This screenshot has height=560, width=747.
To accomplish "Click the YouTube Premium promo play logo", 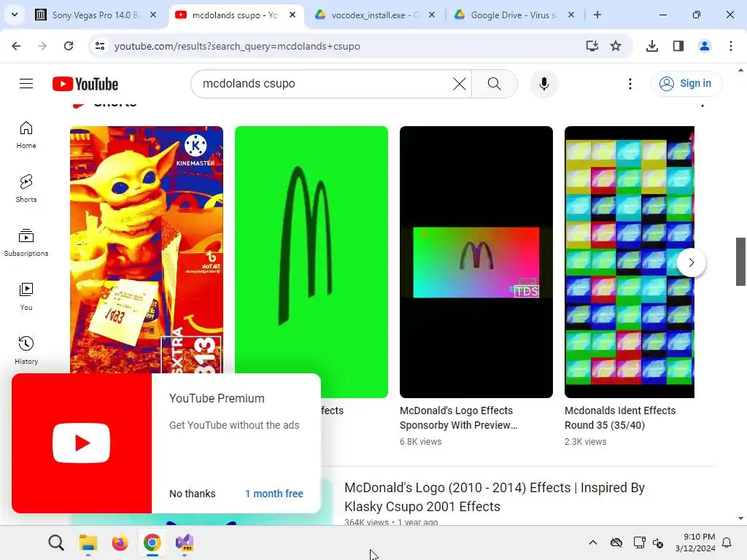I will tap(82, 443).
